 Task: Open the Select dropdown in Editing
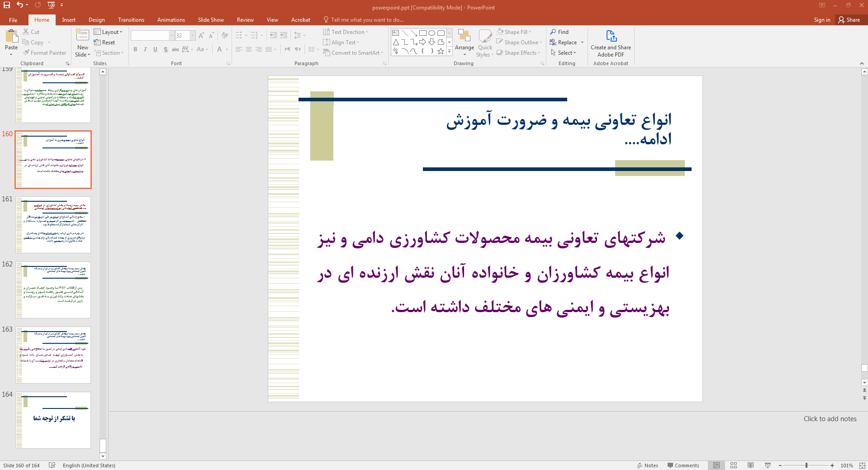click(x=564, y=53)
